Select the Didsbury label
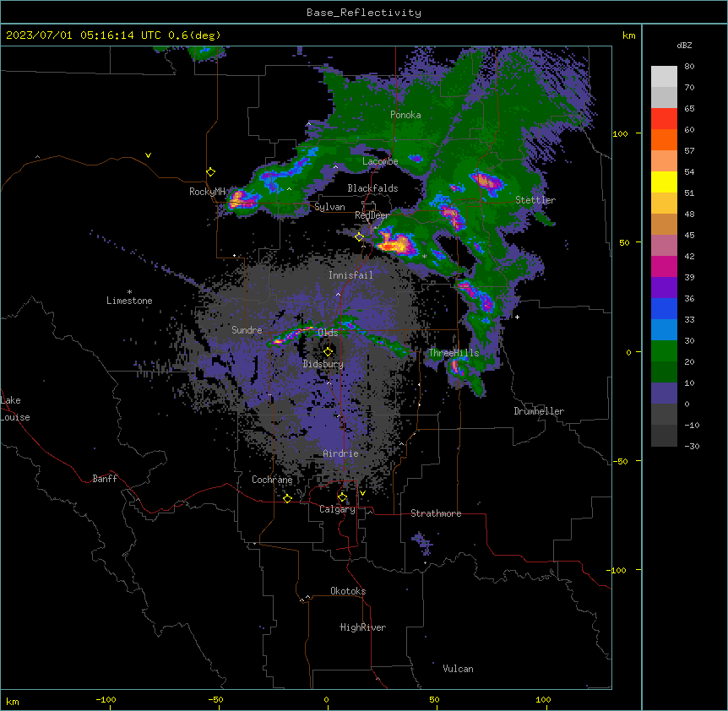 pos(323,364)
